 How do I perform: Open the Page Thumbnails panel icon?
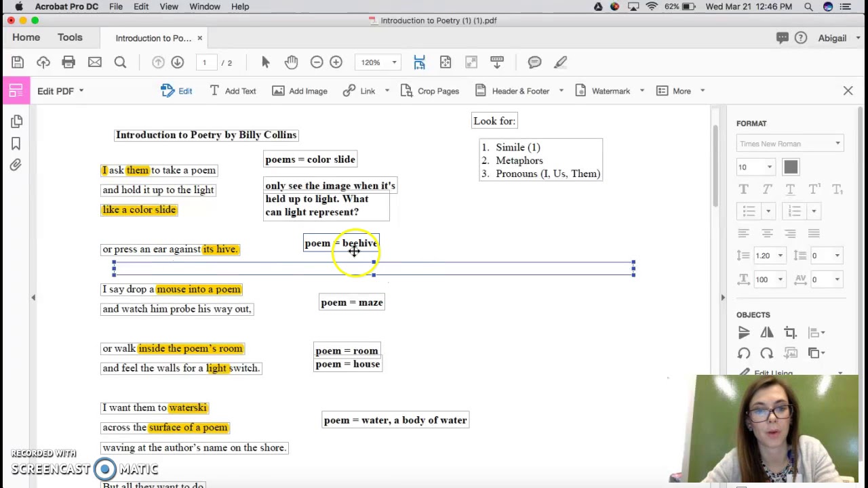click(16, 121)
